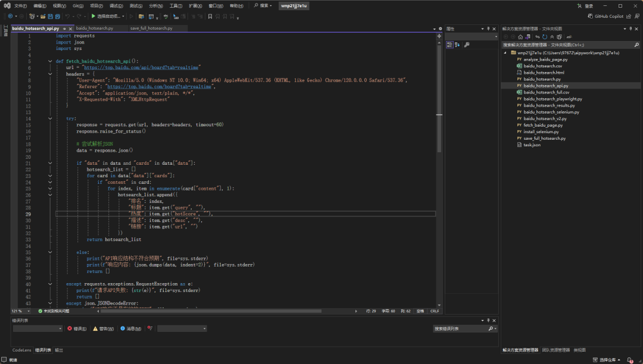
Task: Toggle Messages filter in Error List
Action: click(x=131, y=328)
